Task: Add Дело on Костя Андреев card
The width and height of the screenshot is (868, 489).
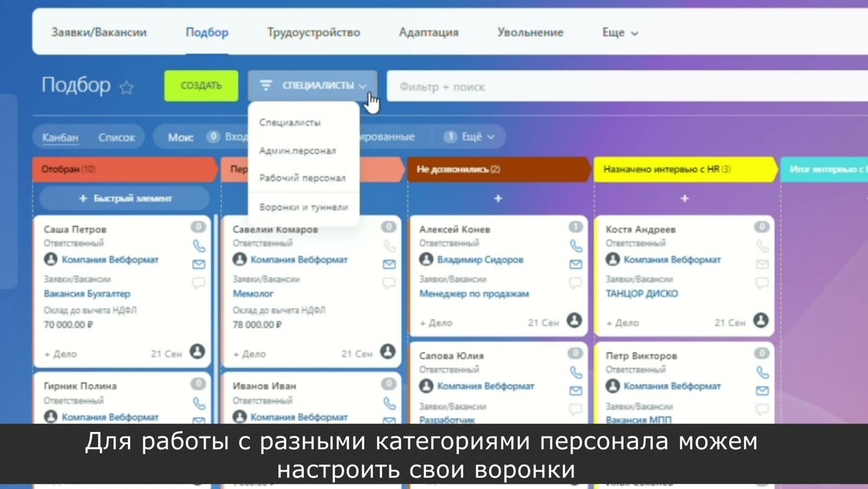Action: coord(622,323)
